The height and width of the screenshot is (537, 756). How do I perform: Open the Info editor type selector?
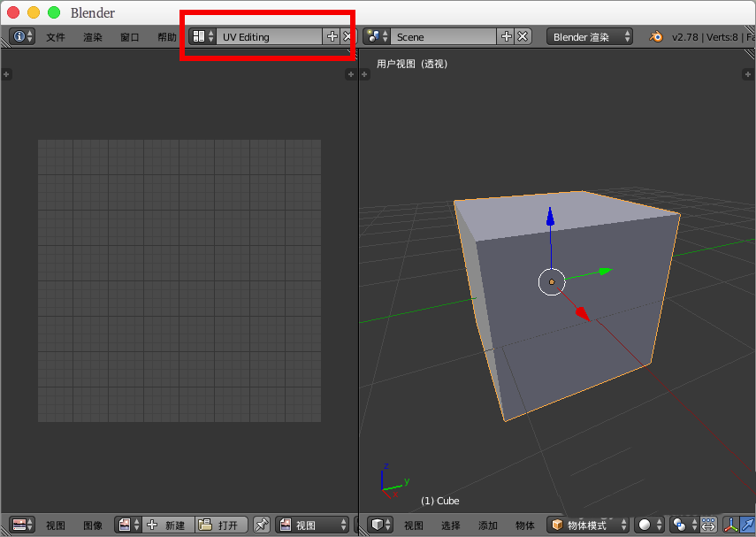(22, 36)
